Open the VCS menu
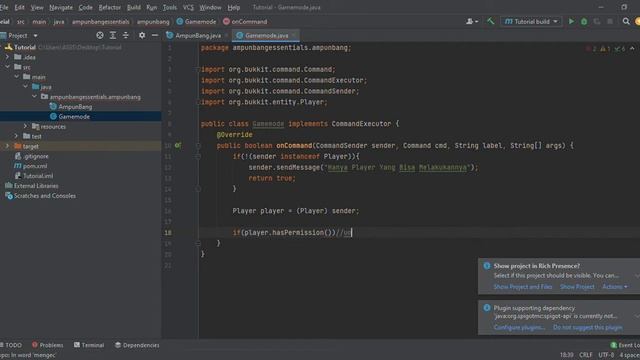640x360 pixels. coord(188,7)
